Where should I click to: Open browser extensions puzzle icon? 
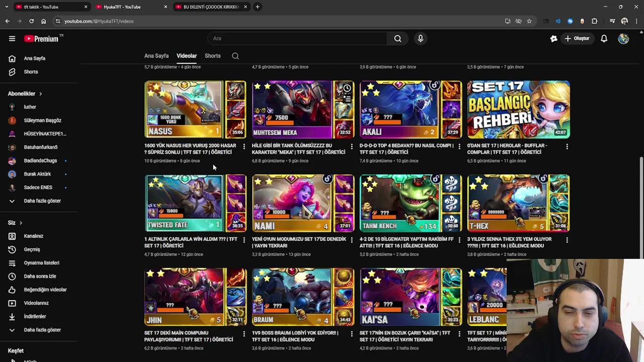[x=594, y=21]
